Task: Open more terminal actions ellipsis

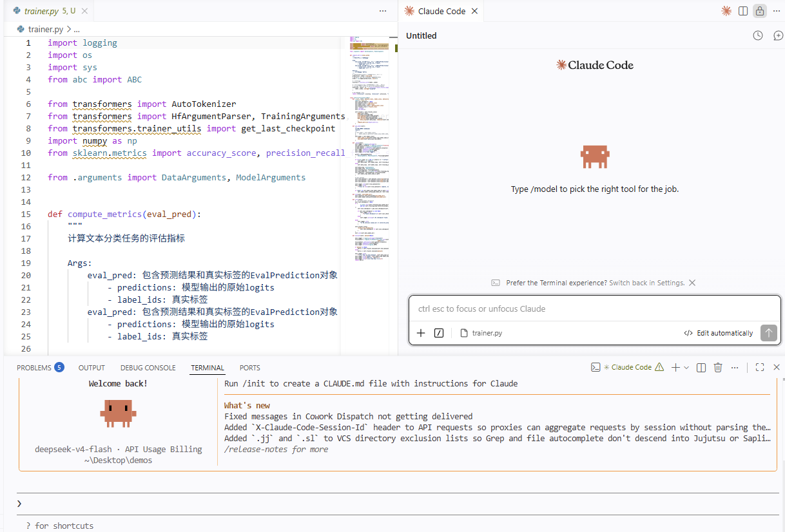Action: [735, 367]
